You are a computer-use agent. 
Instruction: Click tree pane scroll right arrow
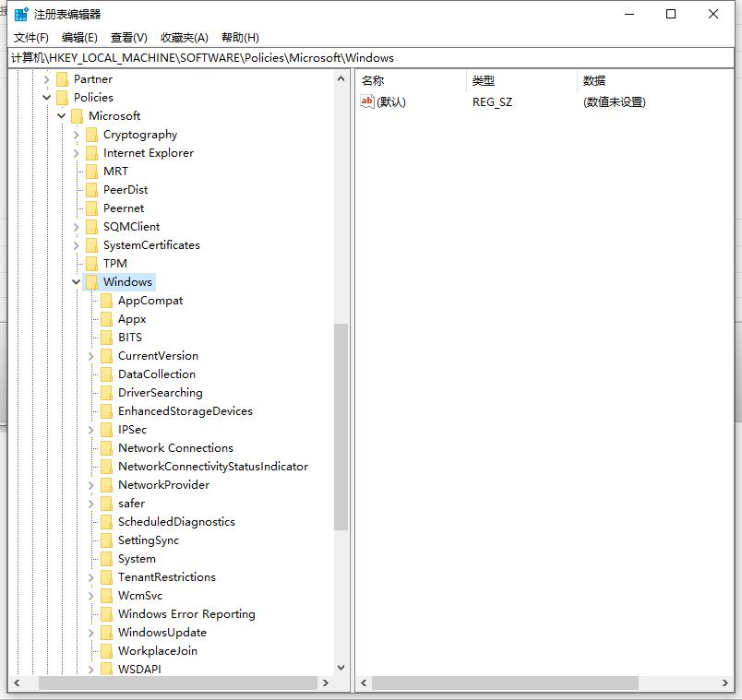[325, 683]
